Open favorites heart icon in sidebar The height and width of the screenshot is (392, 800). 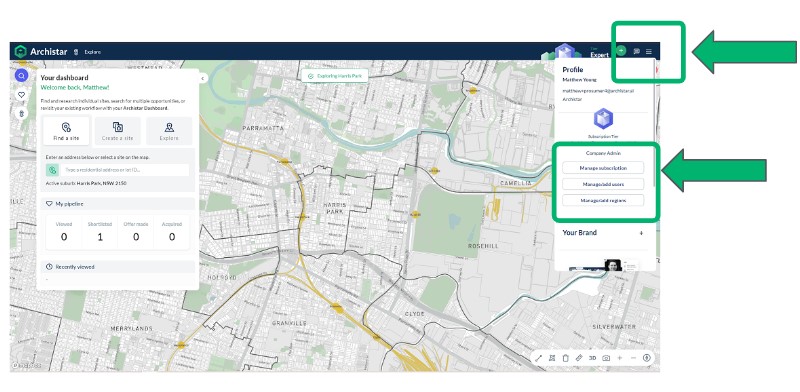coord(21,95)
